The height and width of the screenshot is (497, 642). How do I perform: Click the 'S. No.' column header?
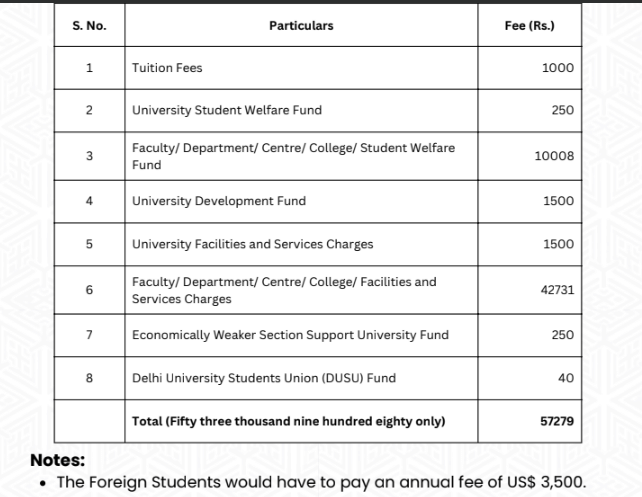point(89,26)
